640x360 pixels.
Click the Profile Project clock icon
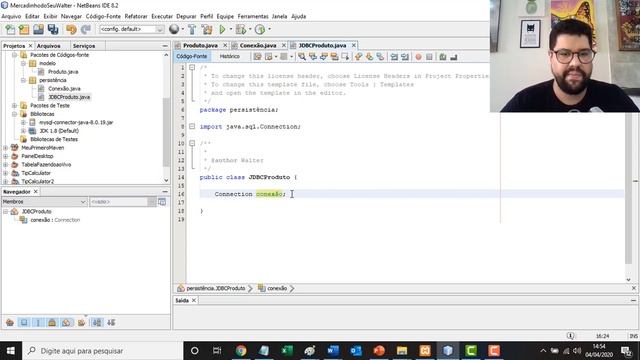260,29
